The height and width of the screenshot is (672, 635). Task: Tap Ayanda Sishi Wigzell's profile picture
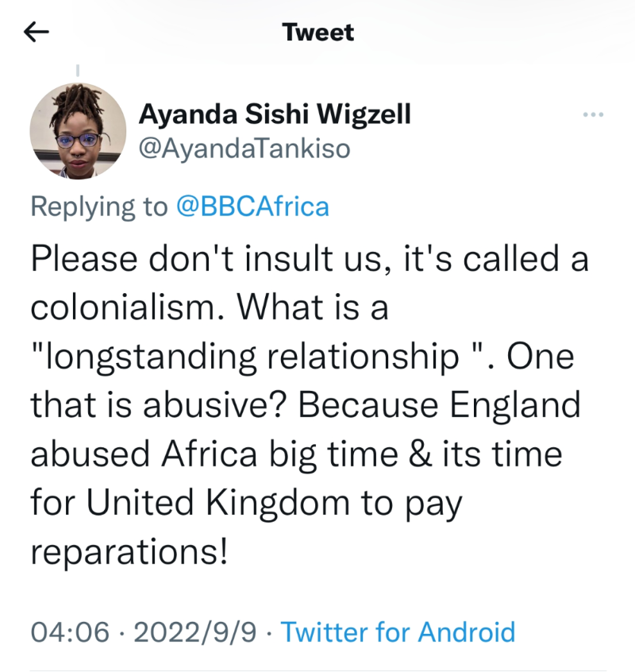[78, 129]
